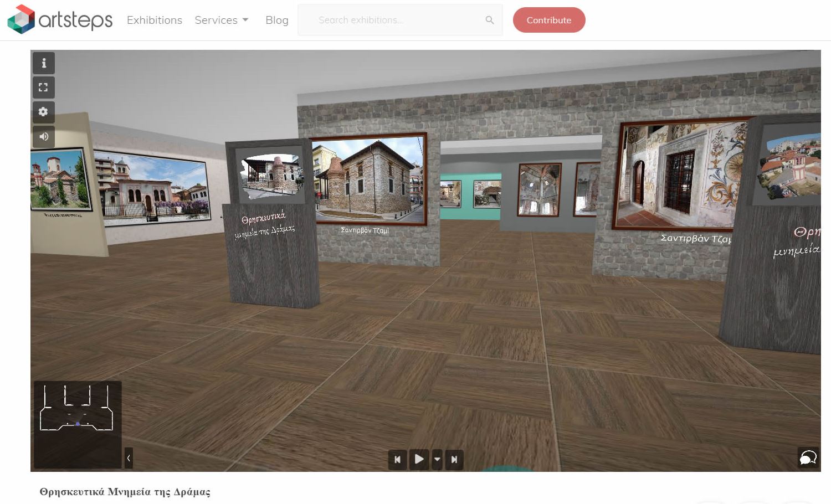Click the search magnifier icon
This screenshot has width=831, height=504.
(x=489, y=20)
